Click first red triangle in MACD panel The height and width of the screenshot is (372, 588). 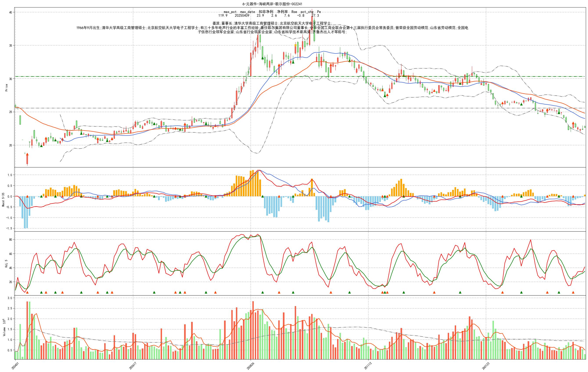tap(27, 196)
